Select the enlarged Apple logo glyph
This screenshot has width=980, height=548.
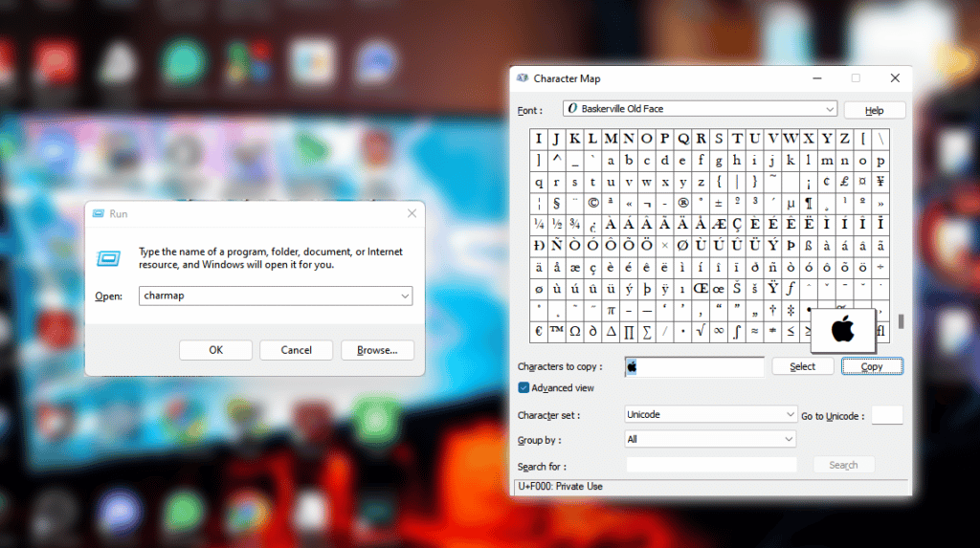pyautogui.click(x=842, y=330)
